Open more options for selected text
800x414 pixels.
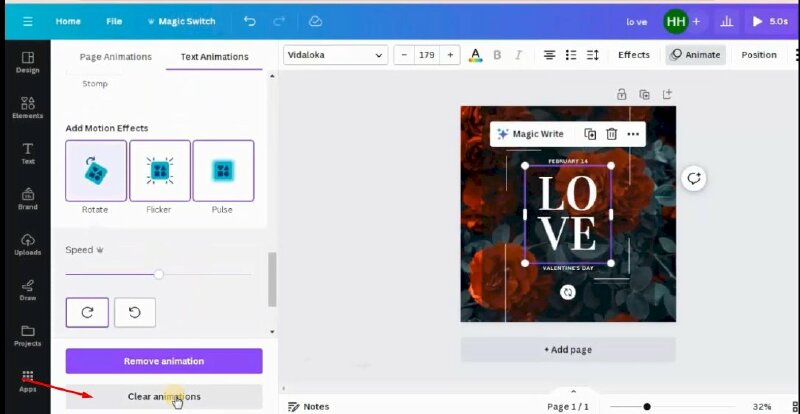click(633, 134)
